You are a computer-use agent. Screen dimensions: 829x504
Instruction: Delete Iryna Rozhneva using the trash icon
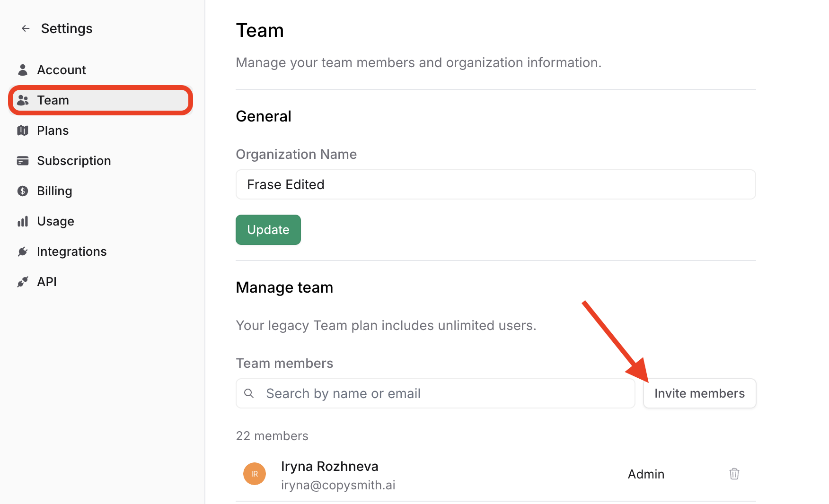point(734,474)
